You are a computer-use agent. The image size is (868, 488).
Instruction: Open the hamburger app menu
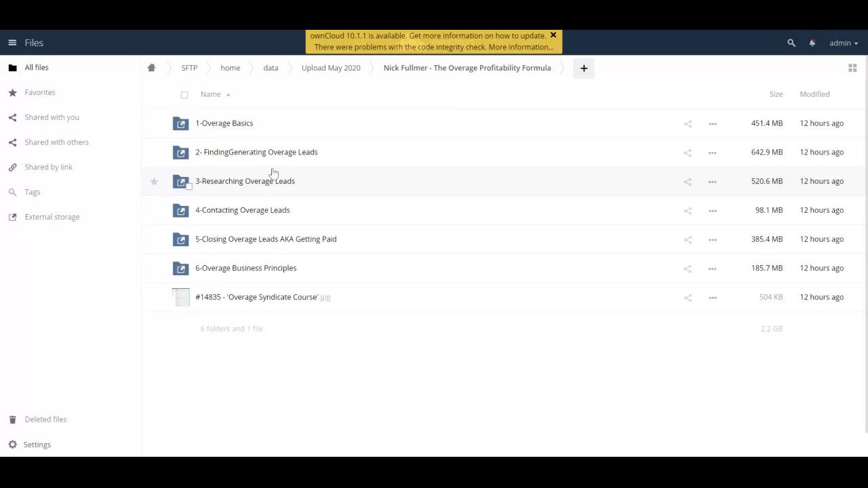pyautogui.click(x=12, y=43)
